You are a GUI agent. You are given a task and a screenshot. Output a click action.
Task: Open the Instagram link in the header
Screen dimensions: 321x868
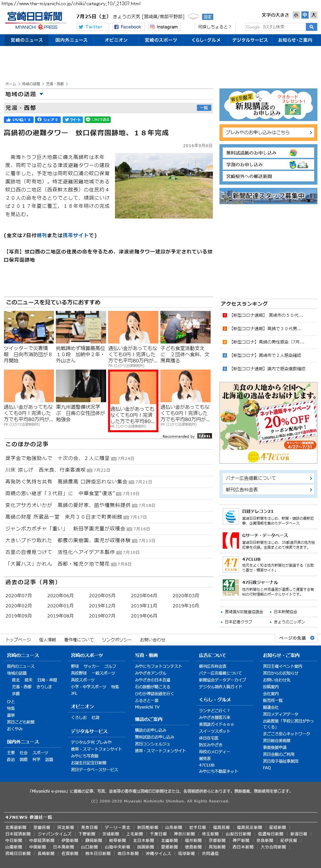(164, 27)
